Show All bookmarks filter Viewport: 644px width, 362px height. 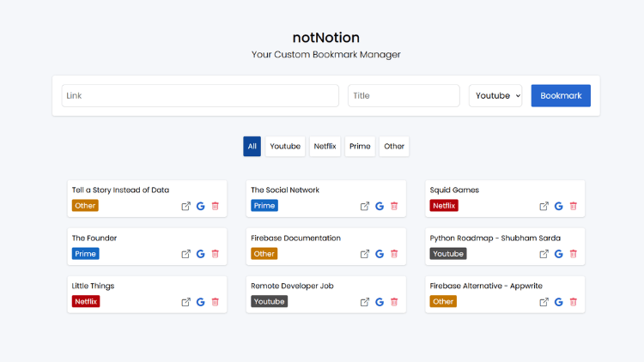pyautogui.click(x=252, y=146)
